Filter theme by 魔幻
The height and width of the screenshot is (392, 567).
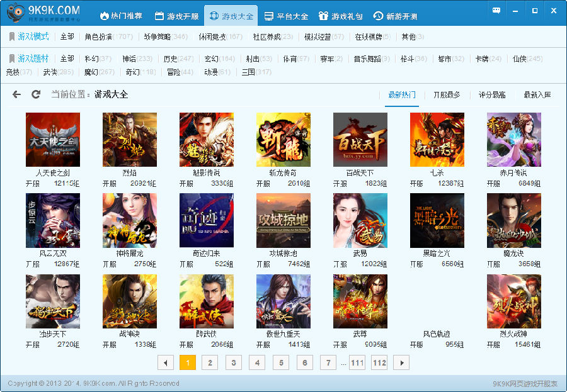(100, 72)
